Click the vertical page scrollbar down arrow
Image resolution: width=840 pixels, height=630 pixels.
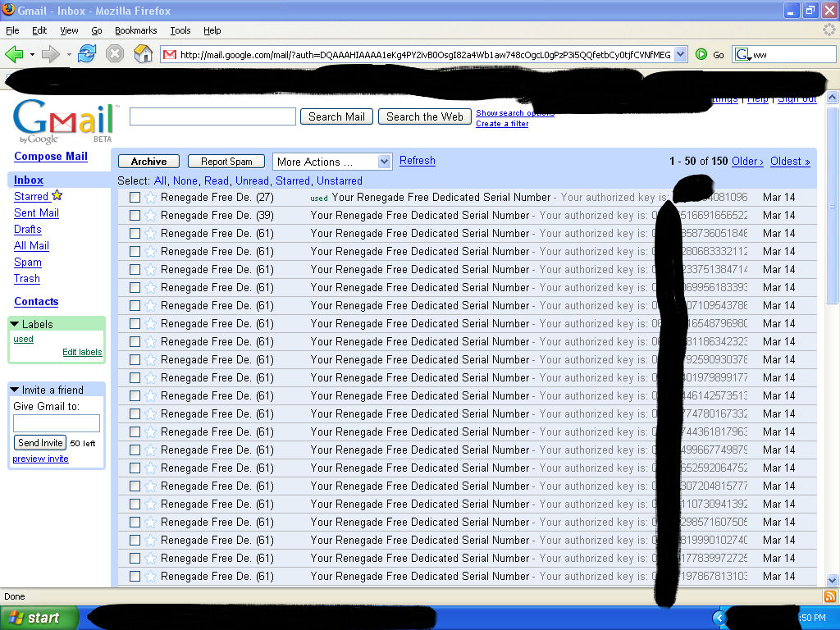tap(832, 580)
